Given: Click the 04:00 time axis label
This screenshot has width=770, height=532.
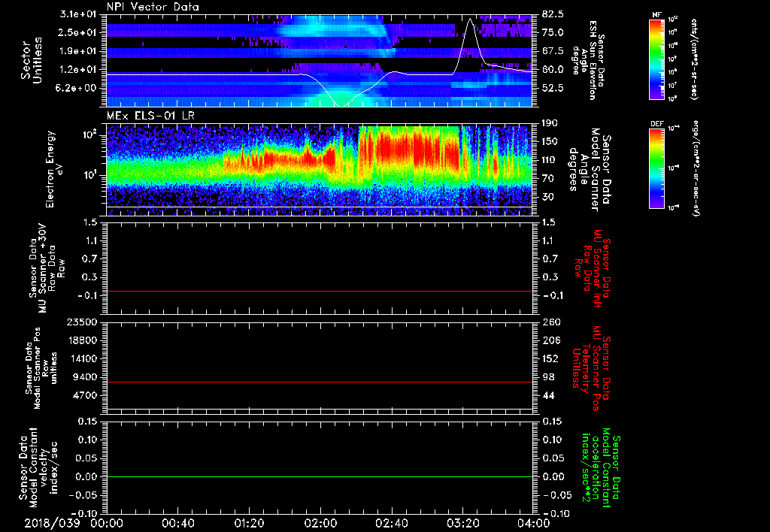Looking at the screenshot, I should coord(532,523).
